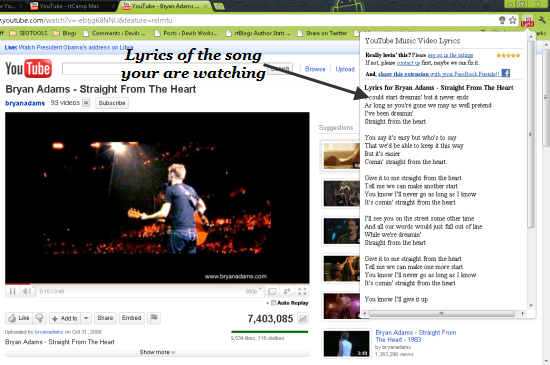Viewport: 550px width, 365px height.
Task: Open the first suggested video thumbnail
Action: pos(341,156)
